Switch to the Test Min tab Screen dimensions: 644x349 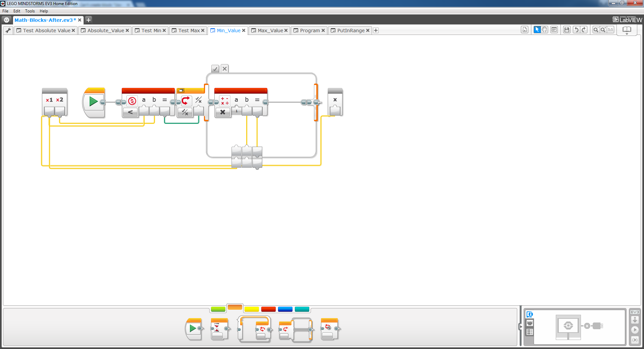151,31
